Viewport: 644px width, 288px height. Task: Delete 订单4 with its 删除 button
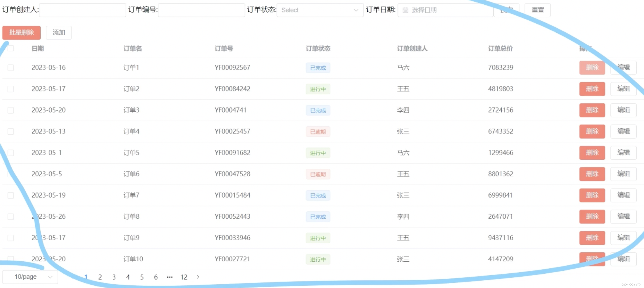[592, 131]
